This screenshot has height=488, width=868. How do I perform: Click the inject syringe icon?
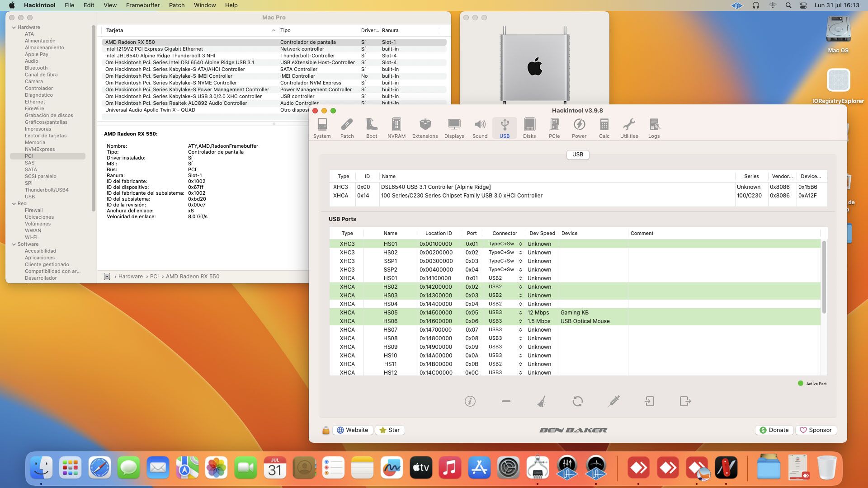613,401
